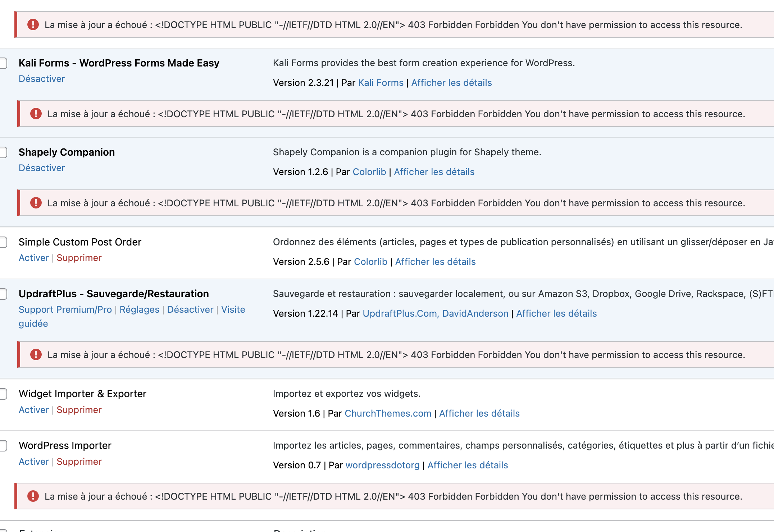Open ChurchThemes.com author link

point(388,413)
